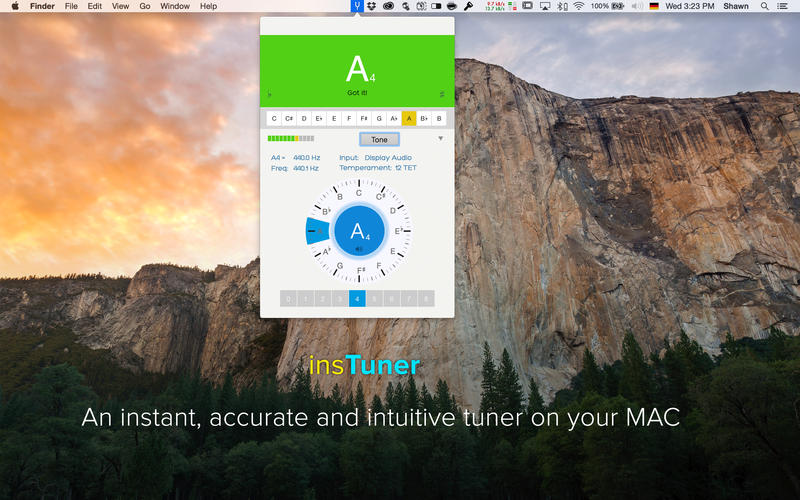This screenshot has width=800, height=500.
Task: Click note F# at bottom of dial
Action: [361, 270]
